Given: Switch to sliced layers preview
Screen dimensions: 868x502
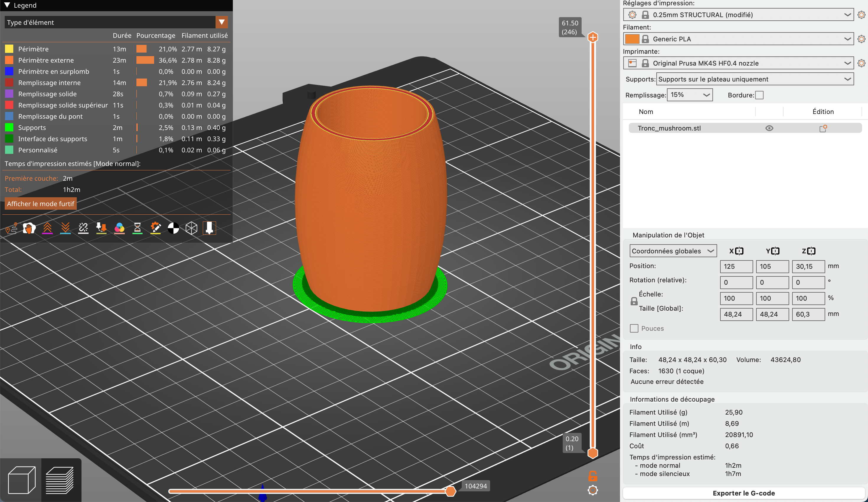Looking at the screenshot, I should [x=60, y=480].
